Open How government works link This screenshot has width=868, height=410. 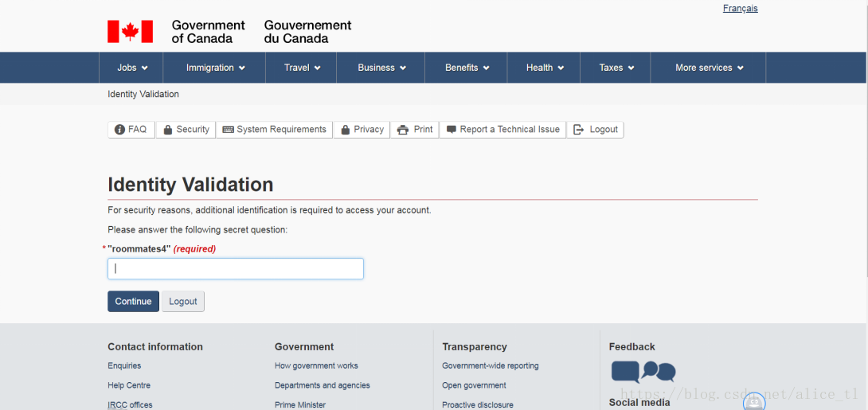coord(316,365)
